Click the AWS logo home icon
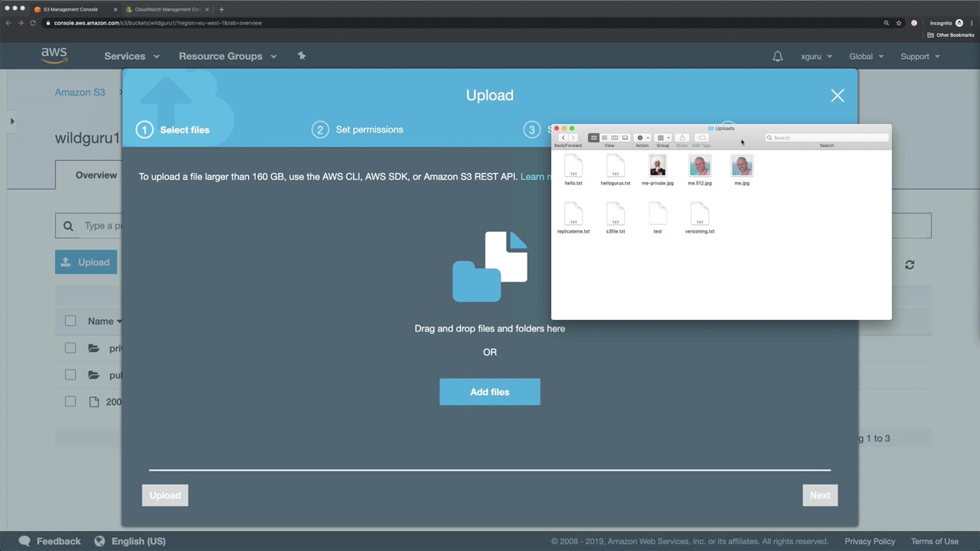This screenshot has width=980, height=551. (x=54, y=56)
